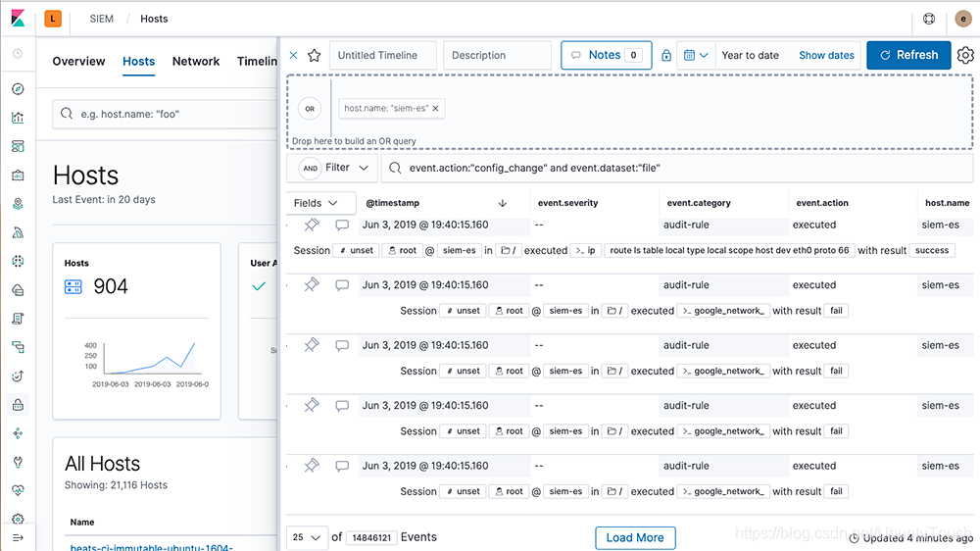Image resolution: width=980 pixels, height=551 pixels.
Task: Pin the fourth event row
Action: click(x=312, y=405)
